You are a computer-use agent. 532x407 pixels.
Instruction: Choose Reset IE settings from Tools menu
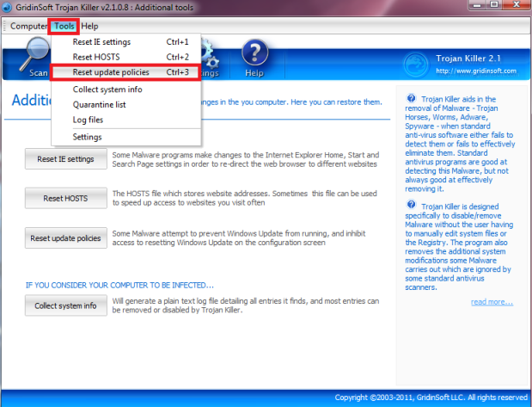[x=125, y=42]
